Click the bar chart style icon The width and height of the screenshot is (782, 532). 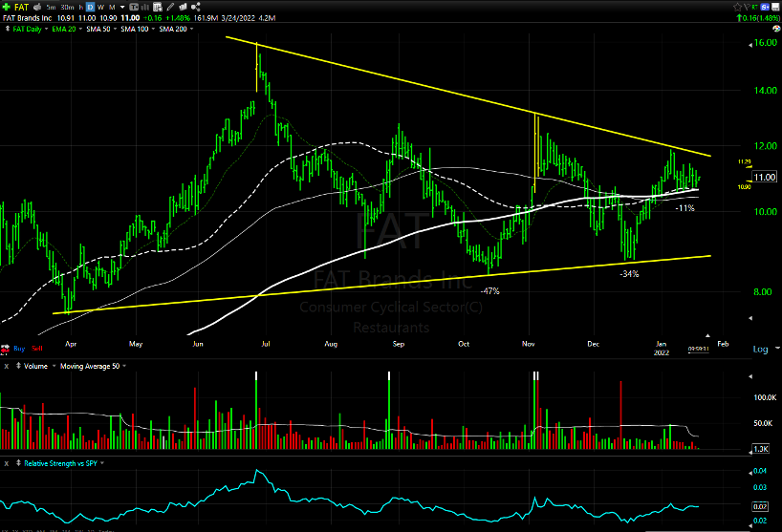pos(145,7)
